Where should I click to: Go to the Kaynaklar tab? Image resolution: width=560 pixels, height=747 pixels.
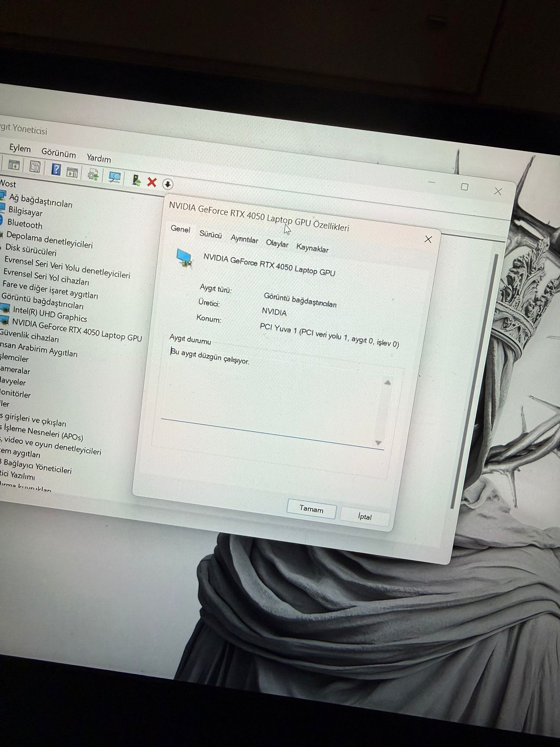[x=312, y=248]
